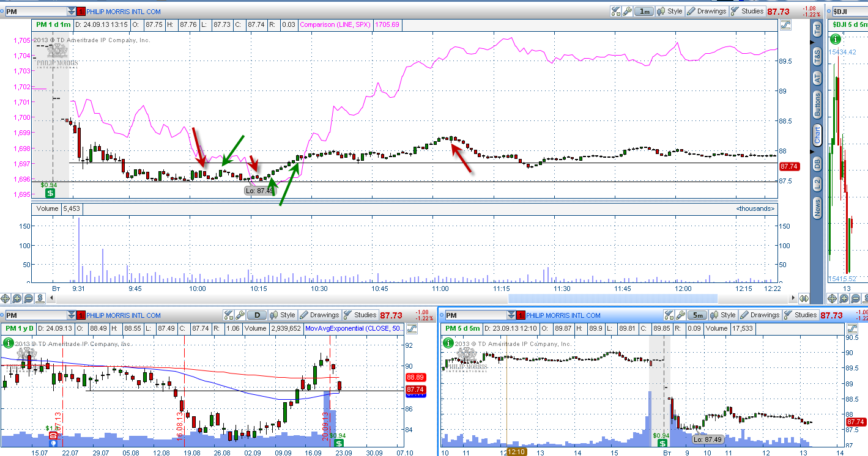
Task: Toggle the Buttons gadget in the sidebar
Action: pos(817,105)
